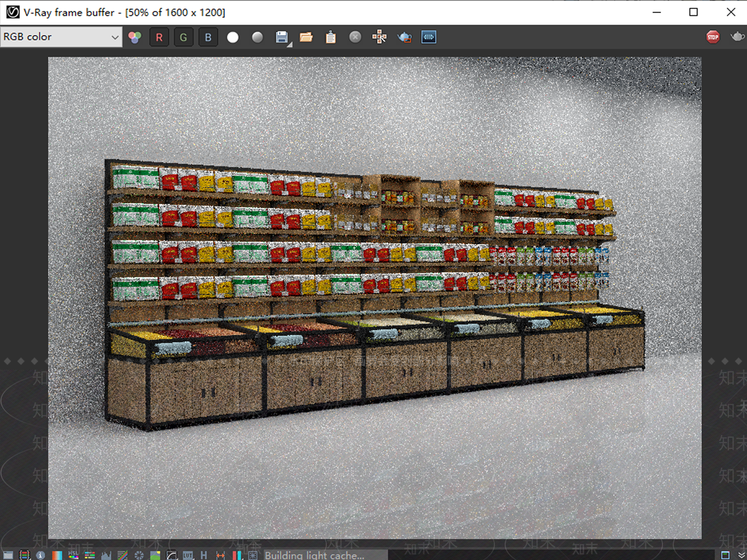This screenshot has height=560, width=747.
Task: Save the rendered image with floppy icon
Action: (x=282, y=37)
